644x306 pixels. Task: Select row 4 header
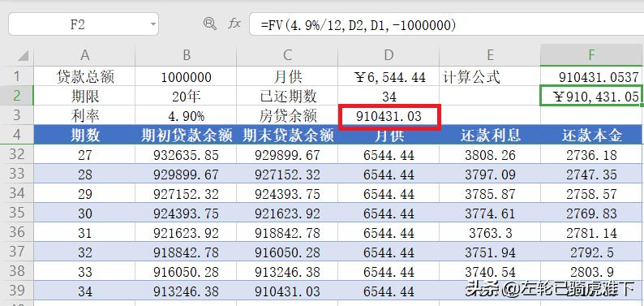(x=17, y=134)
